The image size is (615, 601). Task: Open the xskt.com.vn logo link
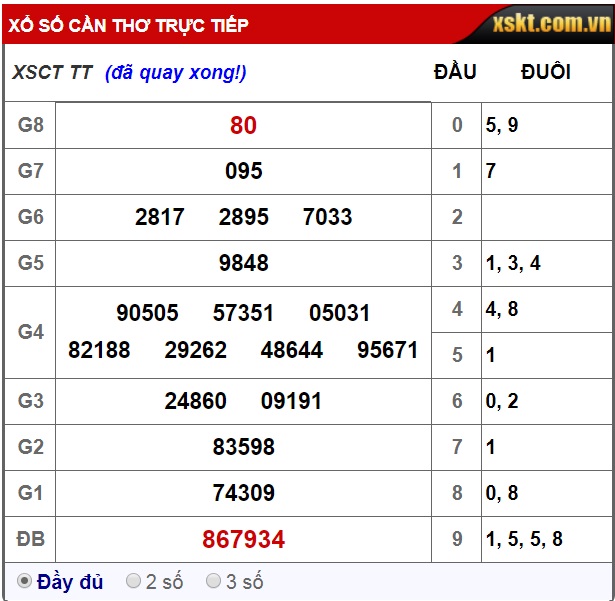click(x=551, y=24)
